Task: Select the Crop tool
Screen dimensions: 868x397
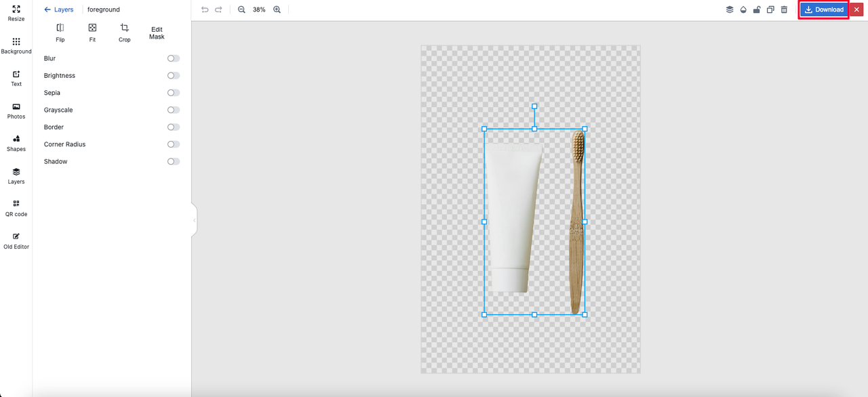Action: tap(125, 33)
